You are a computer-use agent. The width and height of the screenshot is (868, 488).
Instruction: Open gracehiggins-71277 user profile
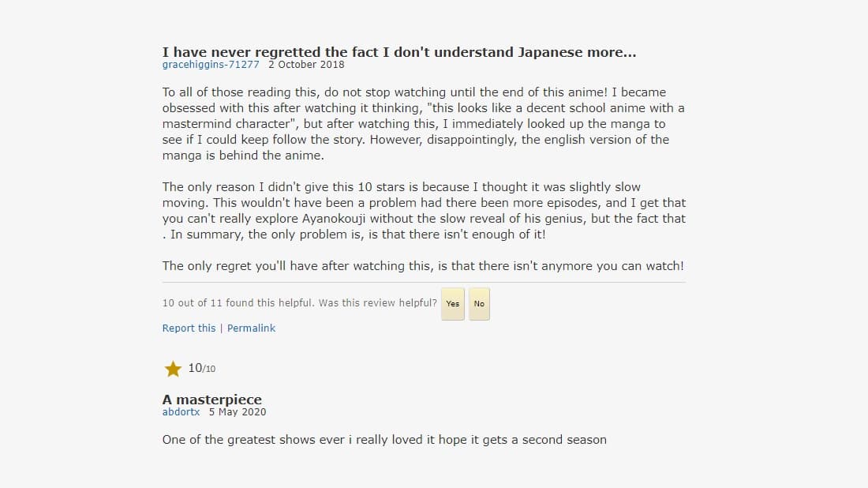[211, 64]
